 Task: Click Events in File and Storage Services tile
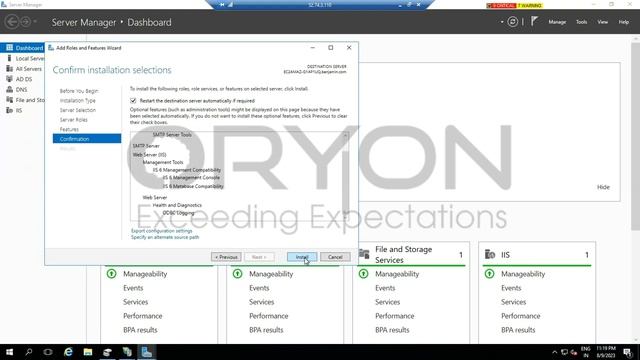click(385, 288)
